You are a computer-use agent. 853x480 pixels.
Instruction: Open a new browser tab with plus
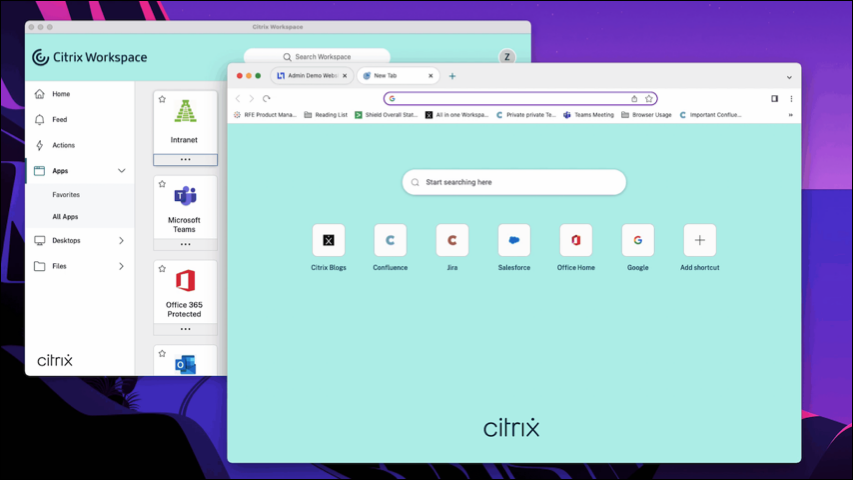point(452,76)
